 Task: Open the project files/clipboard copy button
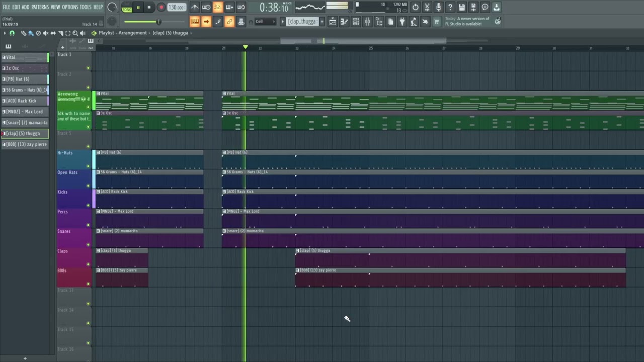point(391,22)
